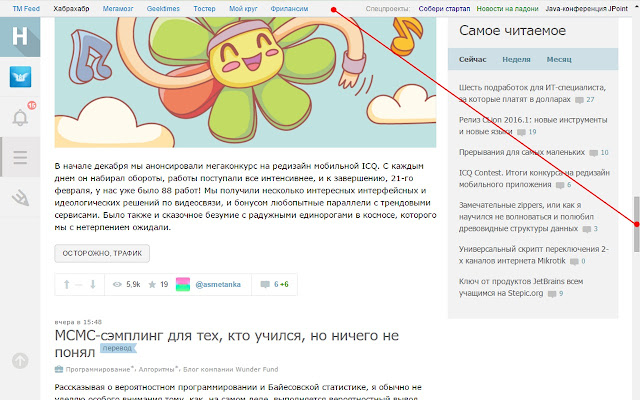Open Фрилансим in top navigation
The width and height of the screenshot is (640, 400).
[289, 9]
